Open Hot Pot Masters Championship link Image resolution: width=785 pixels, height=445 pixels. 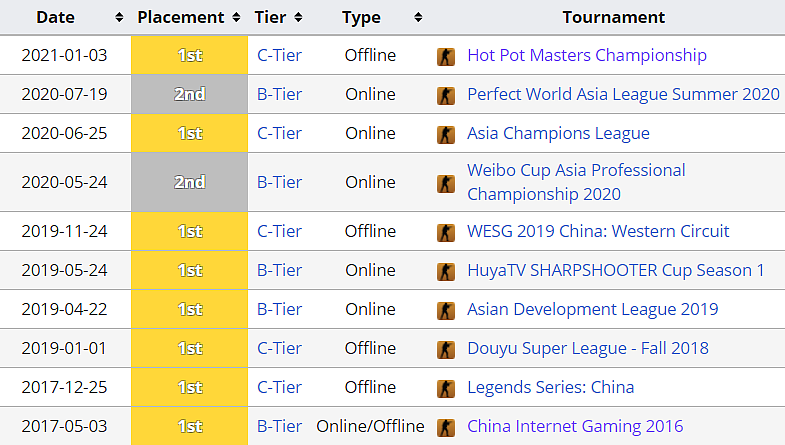coord(587,55)
